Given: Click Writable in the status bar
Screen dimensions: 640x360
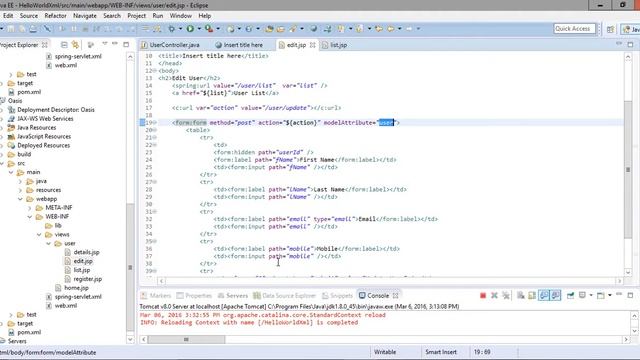Looking at the screenshot, I should point(385,352).
